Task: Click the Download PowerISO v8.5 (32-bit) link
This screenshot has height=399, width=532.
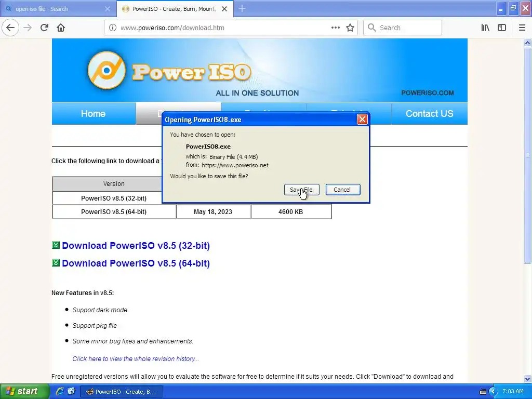Action: [x=136, y=246]
